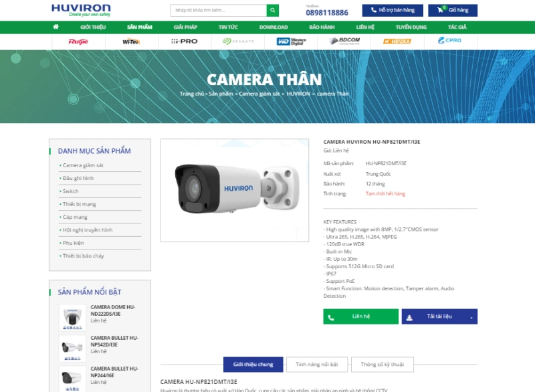The width and height of the screenshot is (535, 392).
Task: Click the main Huviron bullet camera image
Action: pyautogui.click(x=235, y=190)
